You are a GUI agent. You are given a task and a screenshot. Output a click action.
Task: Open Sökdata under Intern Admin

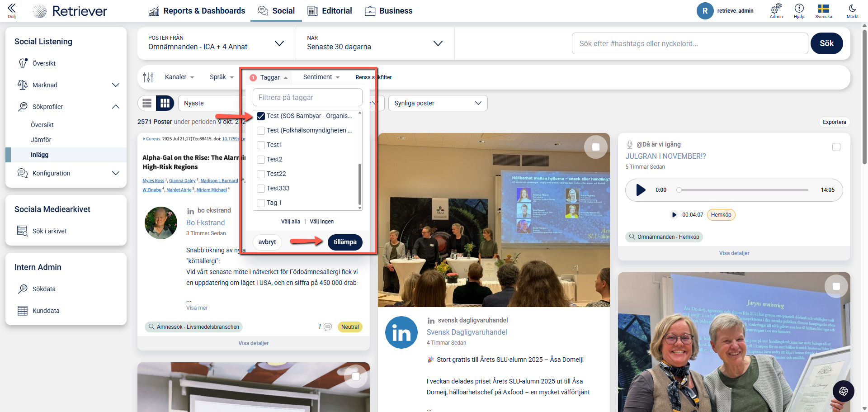click(x=44, y=289)
